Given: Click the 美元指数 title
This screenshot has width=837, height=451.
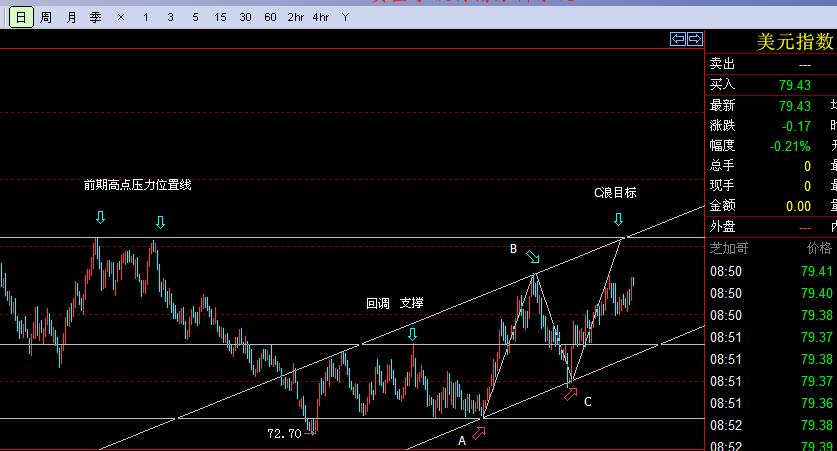Looking at the screenshot, I should coord(795,42).
